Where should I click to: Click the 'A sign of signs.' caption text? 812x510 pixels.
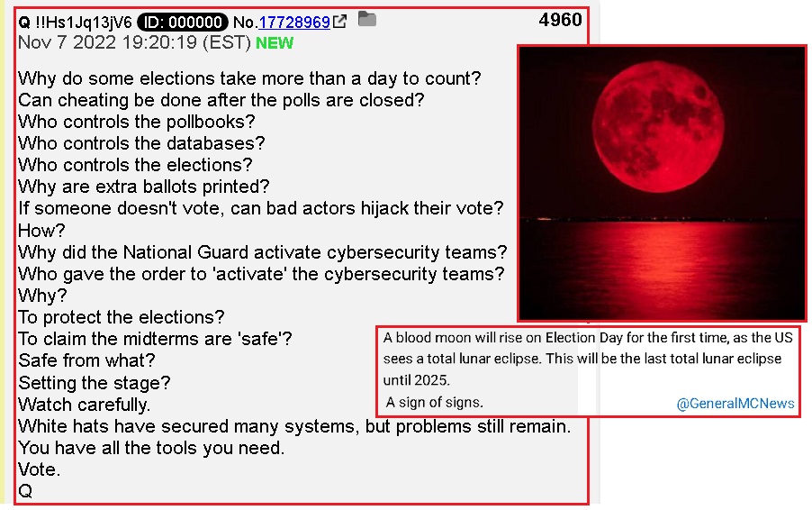(434, 402)
